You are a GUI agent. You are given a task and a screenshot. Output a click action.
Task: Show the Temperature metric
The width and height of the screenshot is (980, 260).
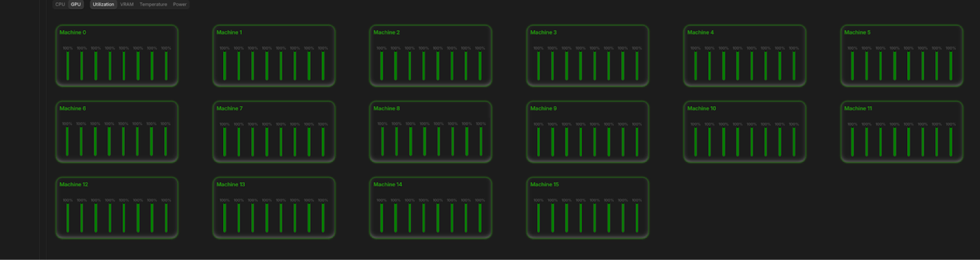pos(153,4)
